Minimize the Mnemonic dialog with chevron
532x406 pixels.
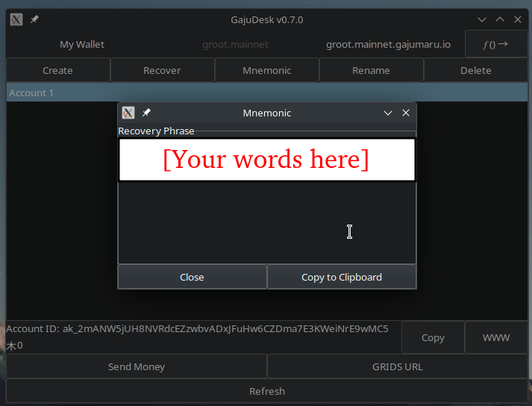pos(388,113)
